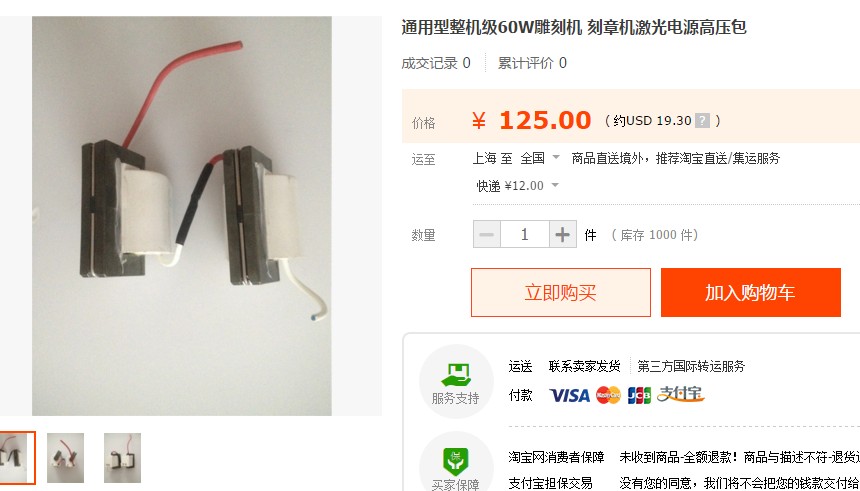860x491 pixels.
Task: Click the USD conversion question mark icon
Action: point(702,121)
